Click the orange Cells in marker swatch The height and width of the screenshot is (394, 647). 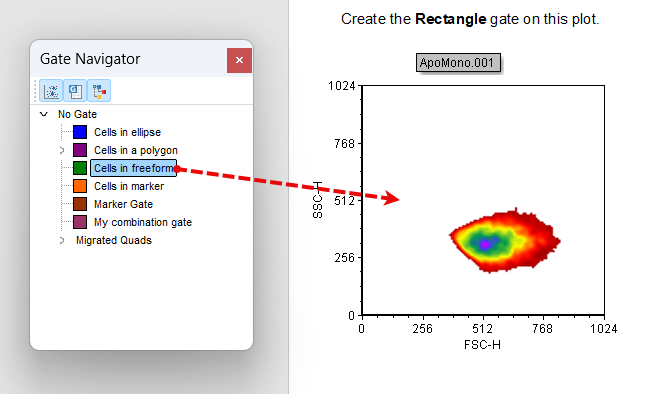click(x=80, y=186)
